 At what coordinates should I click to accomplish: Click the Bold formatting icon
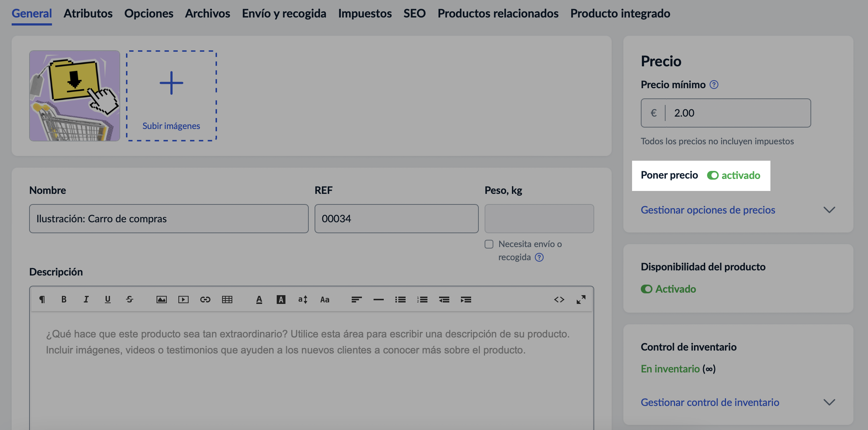pos(64,300)
